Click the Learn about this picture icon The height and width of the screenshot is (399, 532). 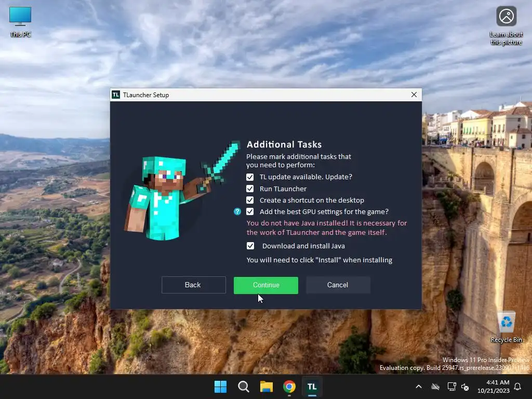point(506,26)
